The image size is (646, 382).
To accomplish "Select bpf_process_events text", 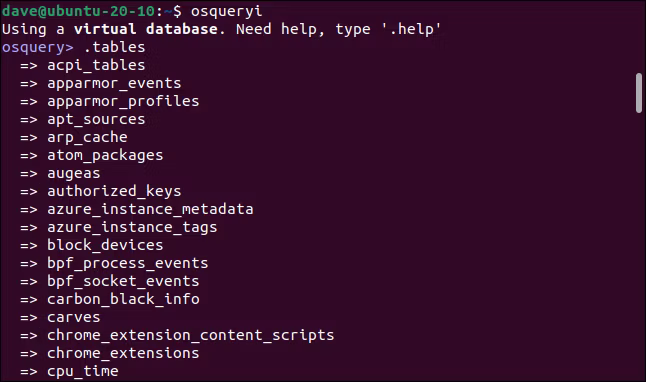I will [128, 263].
